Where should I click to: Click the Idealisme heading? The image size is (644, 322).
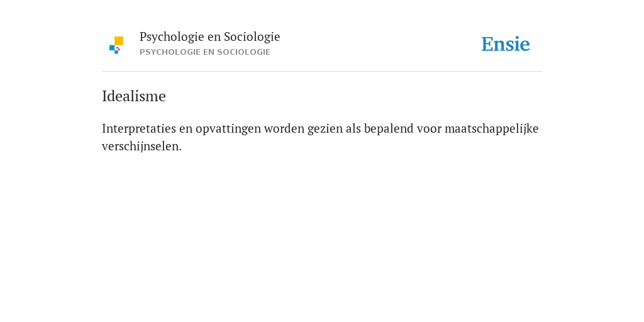[x=134, y=96]
